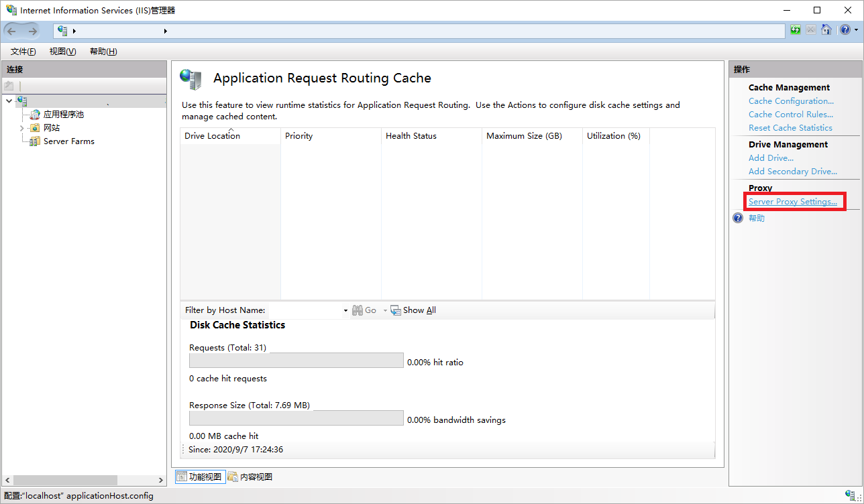Click the connection icon under 连接 header

coord(9,86)
